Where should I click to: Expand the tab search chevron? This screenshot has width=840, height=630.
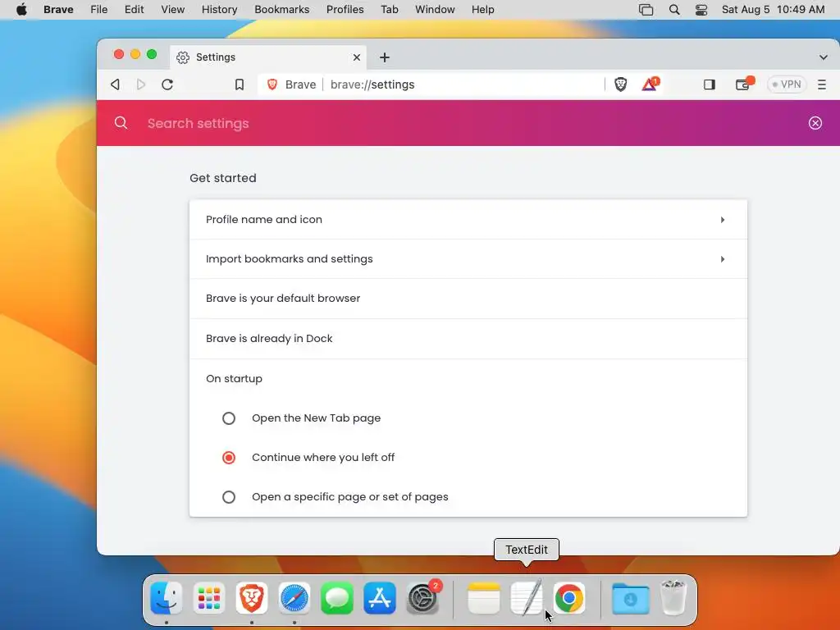click(x=824, y=57)
